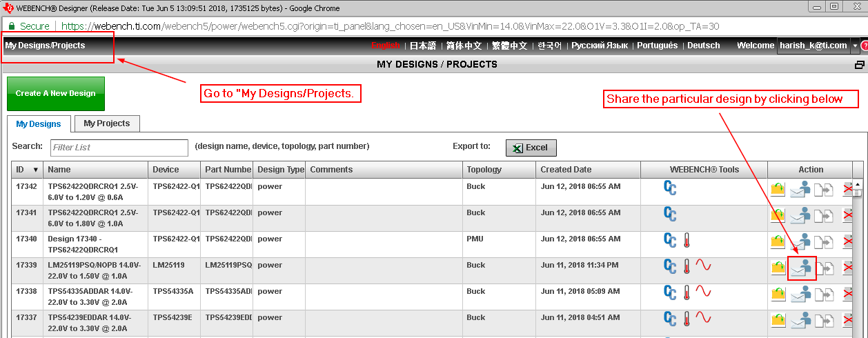Sort the list by the ID column
Screen dimensions: 868x338
[x=28, y=170]
